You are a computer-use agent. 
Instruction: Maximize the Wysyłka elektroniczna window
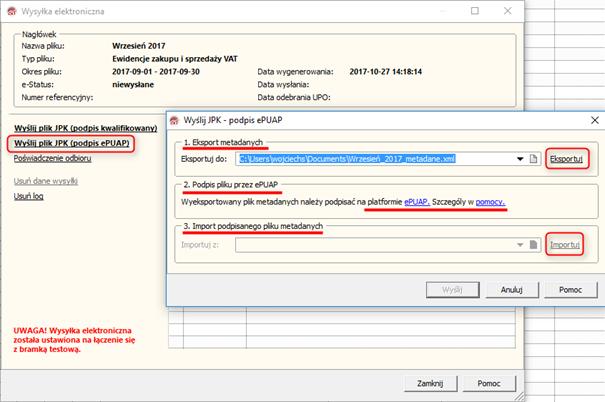pos(475,11)
